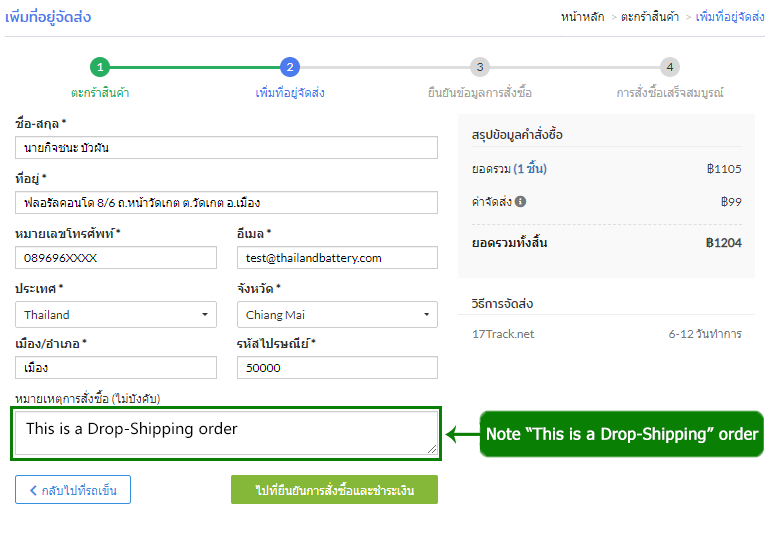Click กลับไปที่รถเข็น back button
This screenshot has width=770, height=535.
[73, 490]
